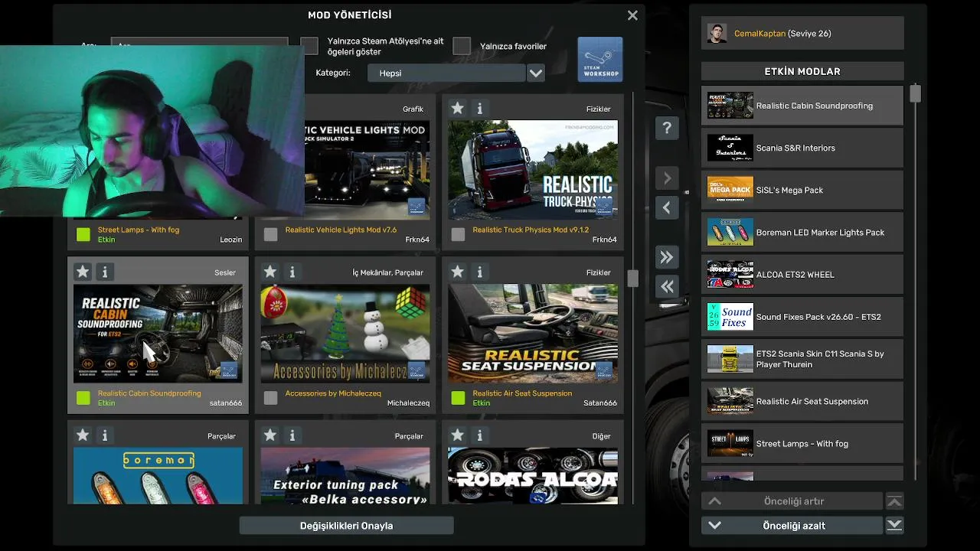
Task: Select Sound Fixes Pack v26.60 - ETS2
Action: (802, 317)
